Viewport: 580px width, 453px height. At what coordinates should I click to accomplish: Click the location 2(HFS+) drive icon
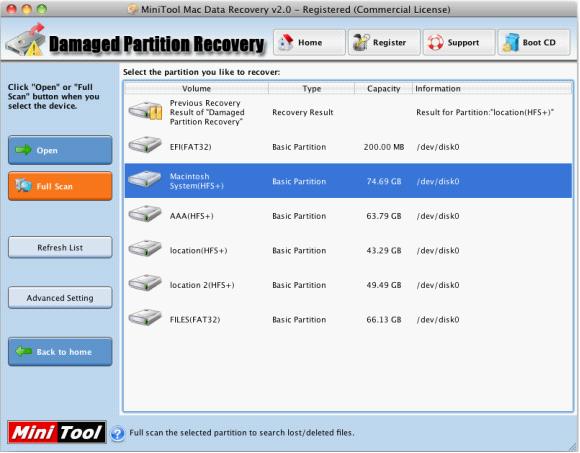(x=145, y=283)
